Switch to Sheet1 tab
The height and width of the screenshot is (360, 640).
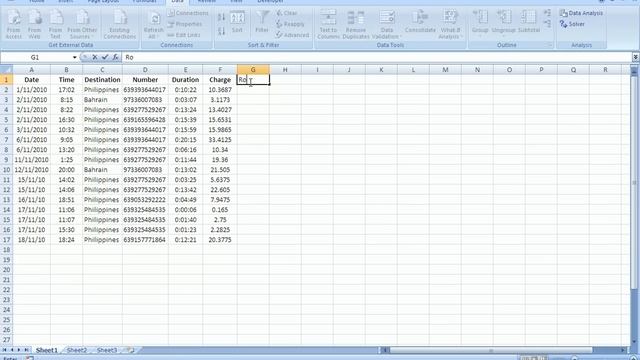coord(47,350)
